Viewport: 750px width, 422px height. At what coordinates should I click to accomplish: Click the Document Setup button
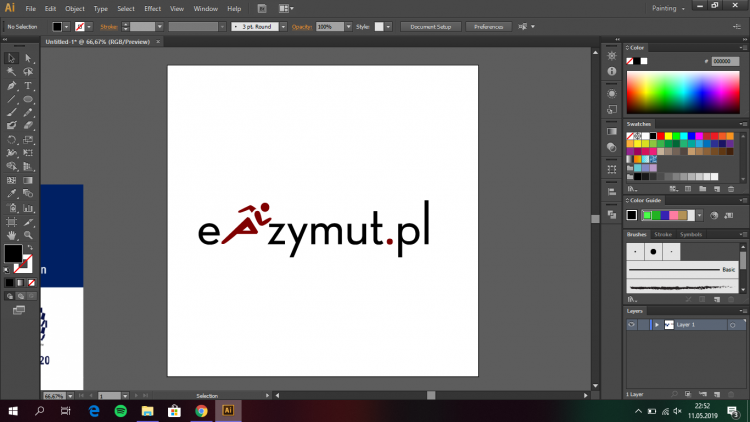point(429,26)
